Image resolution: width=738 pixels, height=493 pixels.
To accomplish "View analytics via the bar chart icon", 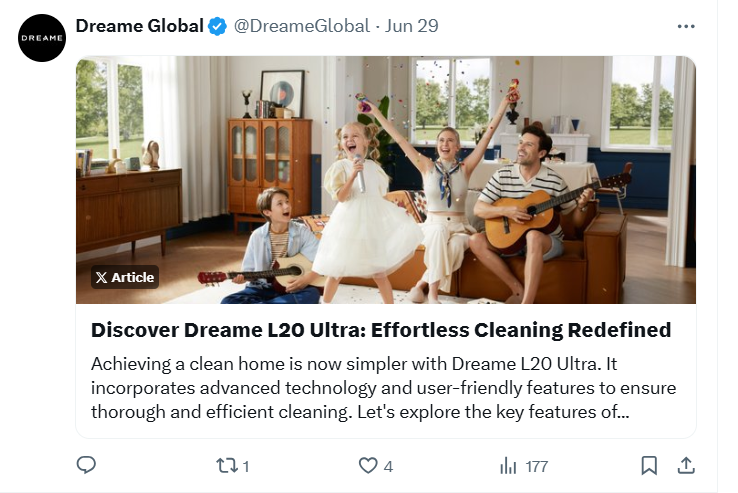I will pos(508,466).
